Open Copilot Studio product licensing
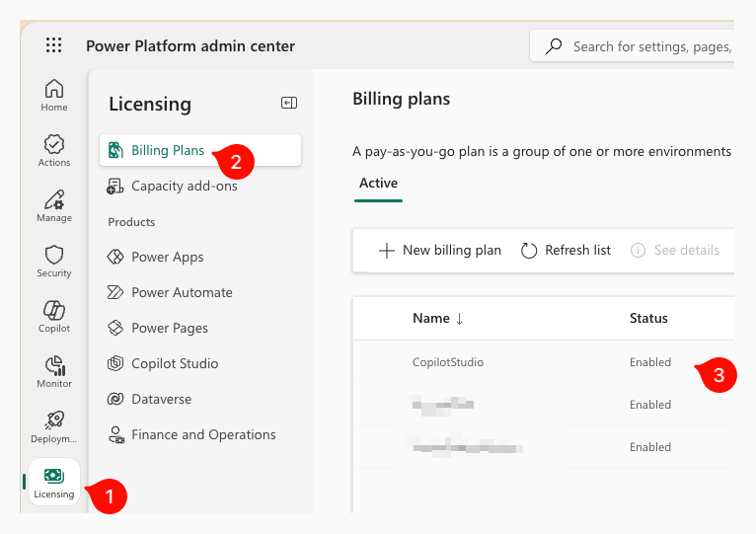The width and height of the screenshot is (756, 534). (x=175, y=363)
